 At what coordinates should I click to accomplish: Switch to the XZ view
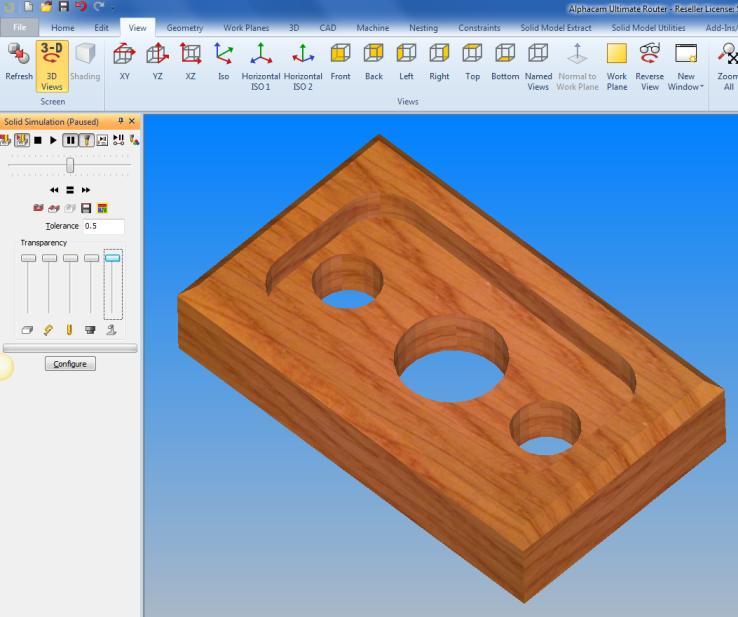point(190,62)
